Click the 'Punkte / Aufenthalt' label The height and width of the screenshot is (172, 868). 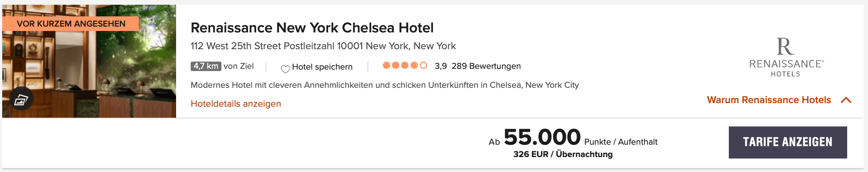click(621, 142)
